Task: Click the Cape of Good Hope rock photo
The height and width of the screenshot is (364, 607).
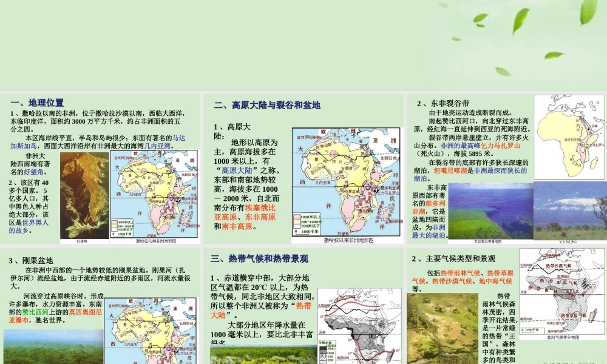Action: [x=84, y=195]
